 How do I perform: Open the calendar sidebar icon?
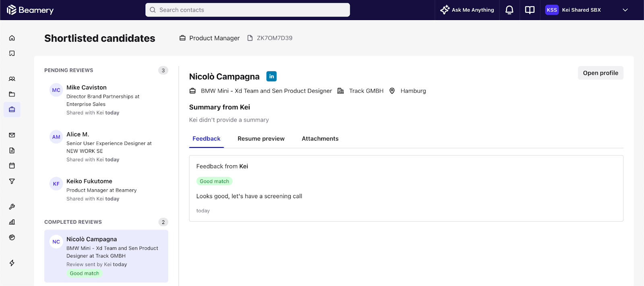[x=12, y=166]
